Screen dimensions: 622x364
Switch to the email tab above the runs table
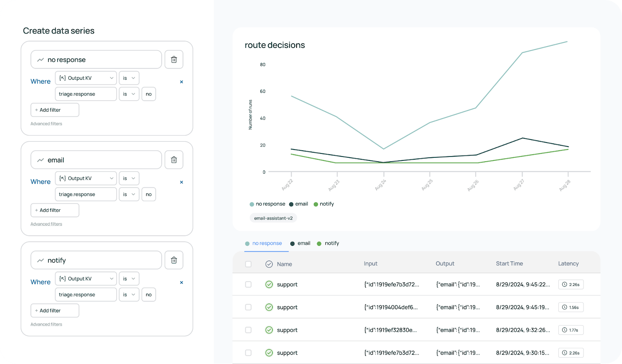pos(300,244)
